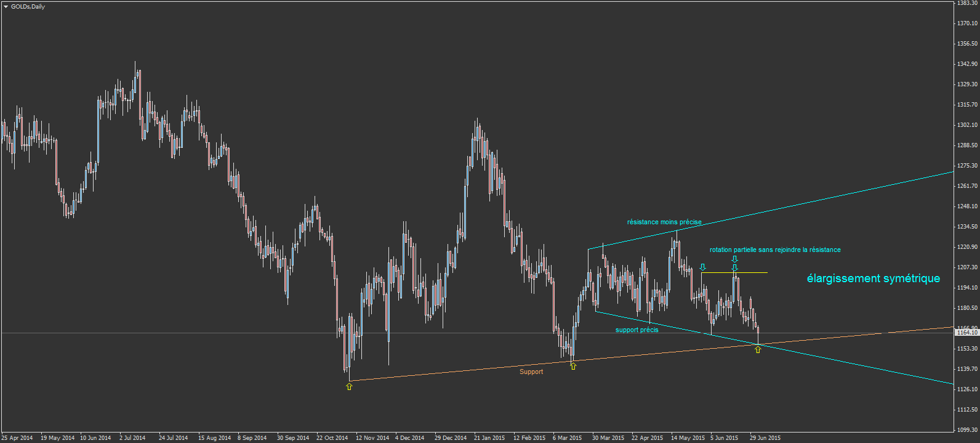
Task: Click the 1315.70 price axis label
Action: pos(967,105)
